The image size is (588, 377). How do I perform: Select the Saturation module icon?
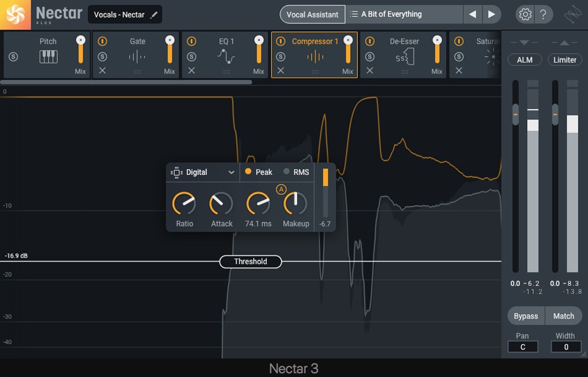click(492, 57)
